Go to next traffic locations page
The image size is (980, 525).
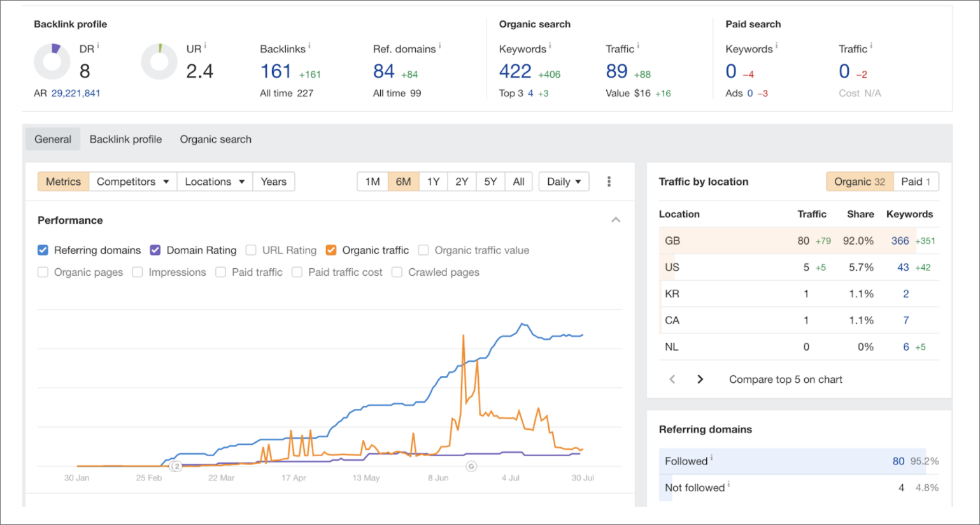click(700, 379)
